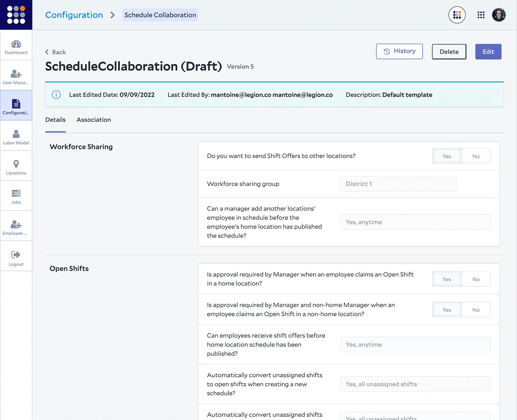Open the Dashboard sidebar icon

click(x=16, y=47)
